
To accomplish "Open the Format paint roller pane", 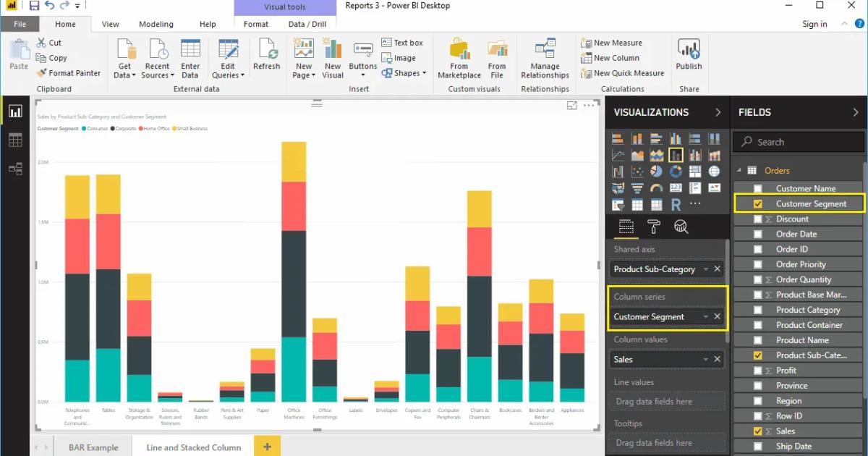I will click(653, 226).
